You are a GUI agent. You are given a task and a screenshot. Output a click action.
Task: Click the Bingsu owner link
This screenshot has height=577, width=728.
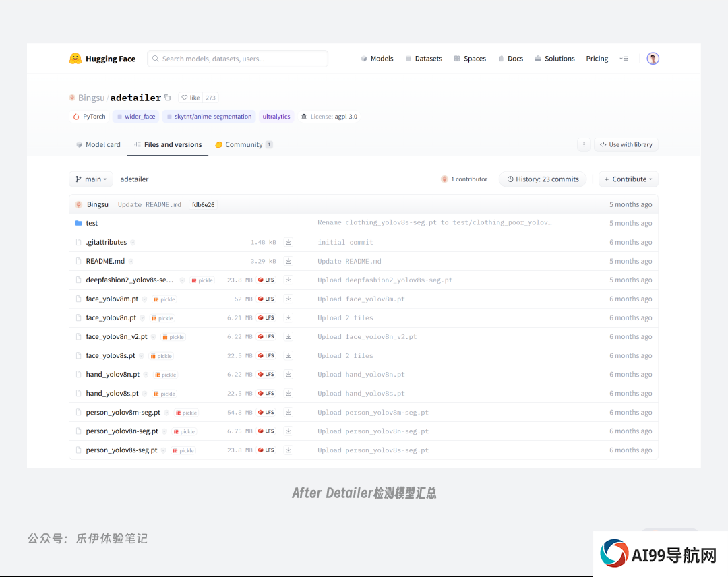point(92,98)
